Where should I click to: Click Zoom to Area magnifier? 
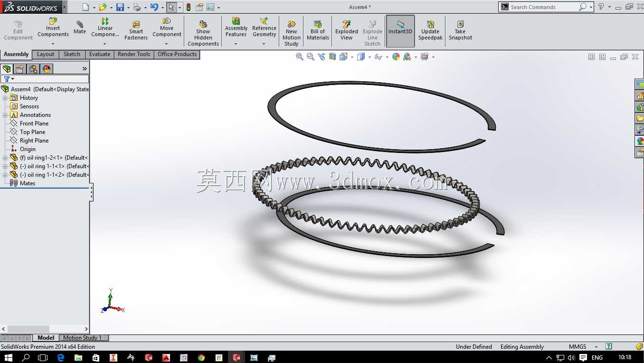(x=311, y=57)
